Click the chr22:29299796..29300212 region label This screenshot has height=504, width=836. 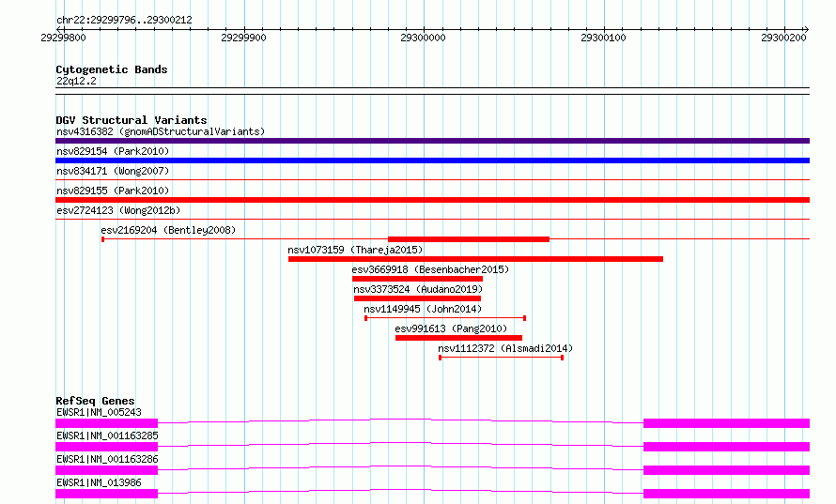(124, 20)
